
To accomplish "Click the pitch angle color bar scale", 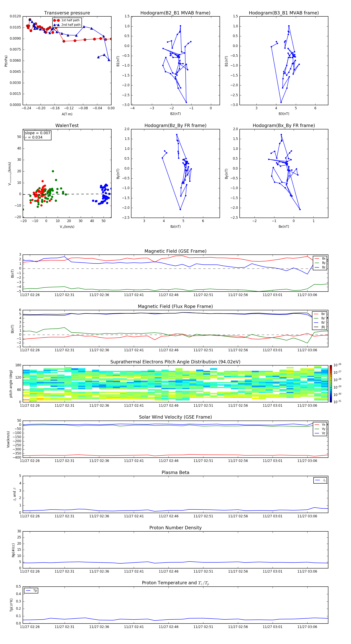I will click(x=331, y=384).
